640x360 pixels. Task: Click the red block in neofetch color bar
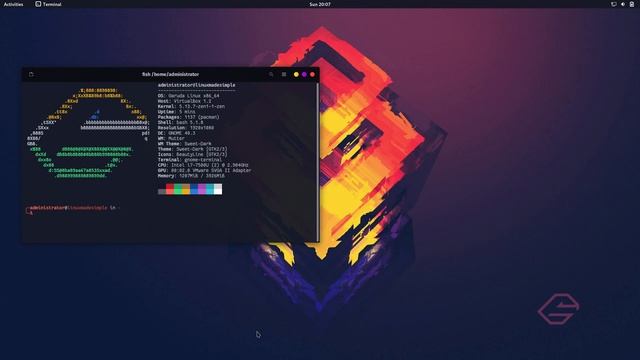(170, 189)
